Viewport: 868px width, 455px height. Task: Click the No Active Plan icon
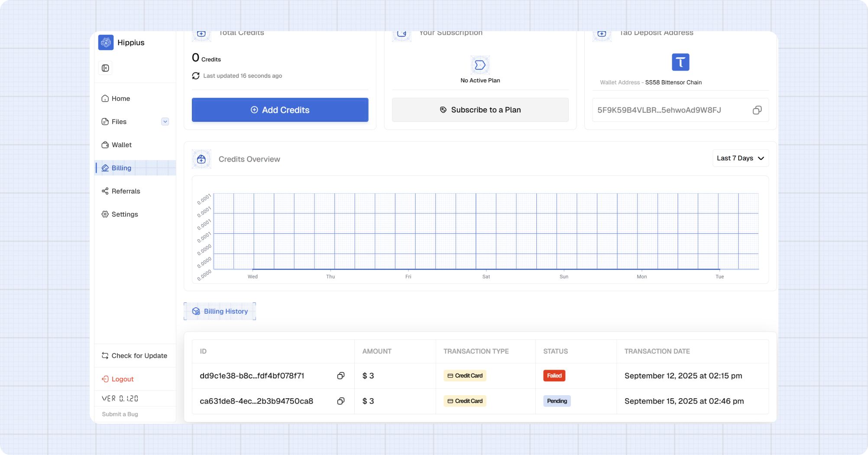click(480, 65)
